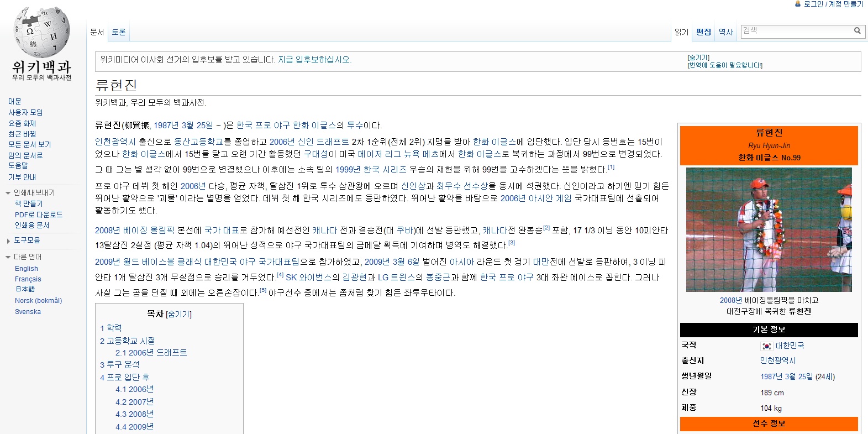Open the 역사 tab

pyautogui.click(x=726, y=32)
